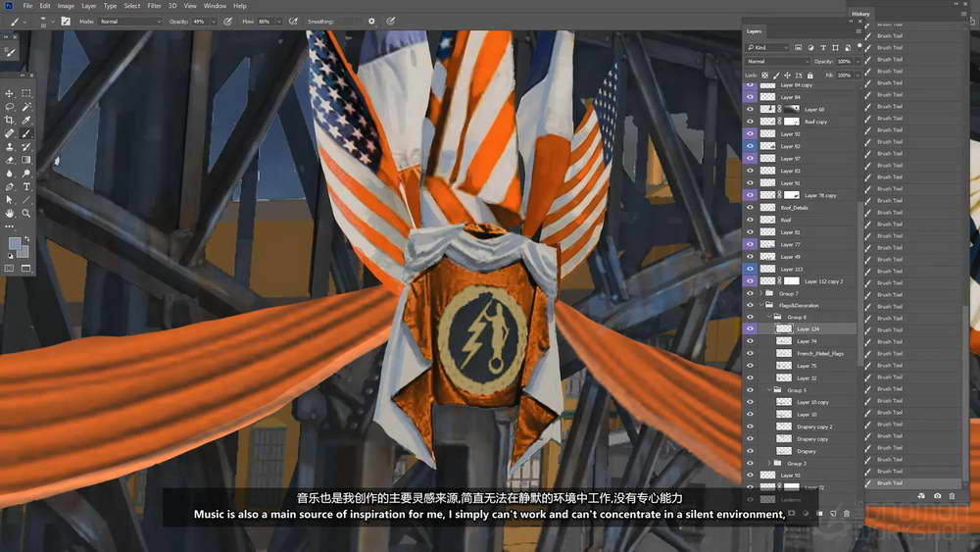
Task: Select the Gradient tool
Action: pyautogui.click(x=26, y=160)
